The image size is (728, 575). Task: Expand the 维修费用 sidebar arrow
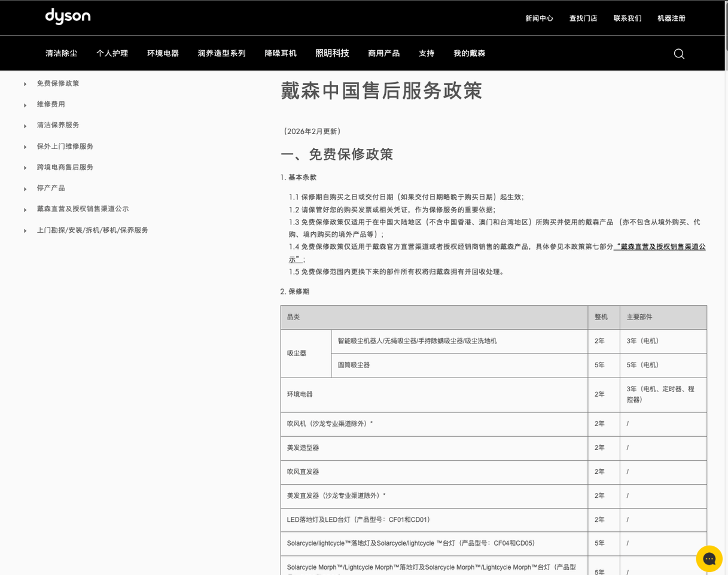click(25, 105)
